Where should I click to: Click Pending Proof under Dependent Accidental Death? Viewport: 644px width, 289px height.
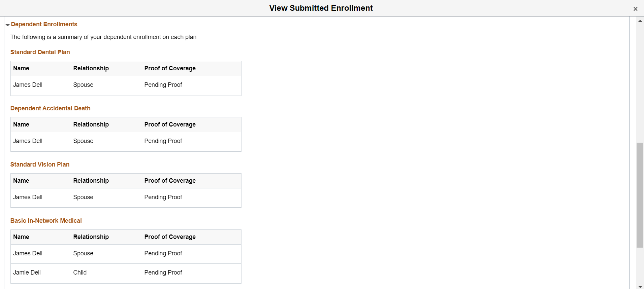point(163,141)
